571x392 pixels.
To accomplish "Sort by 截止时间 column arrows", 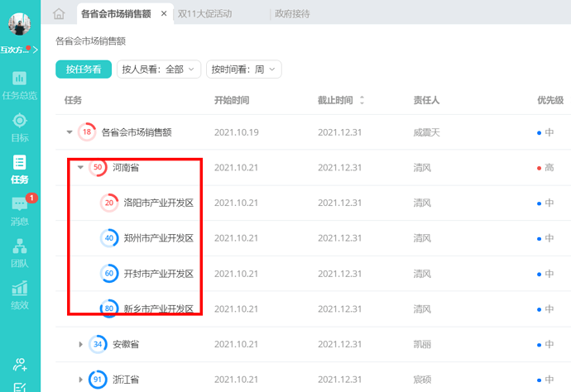I will coord(362,100).
